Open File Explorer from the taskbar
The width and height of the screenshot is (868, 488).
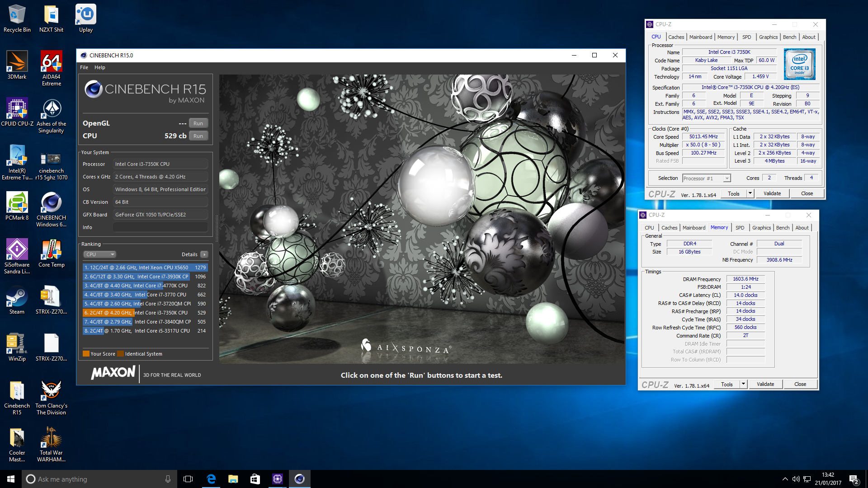233,479
